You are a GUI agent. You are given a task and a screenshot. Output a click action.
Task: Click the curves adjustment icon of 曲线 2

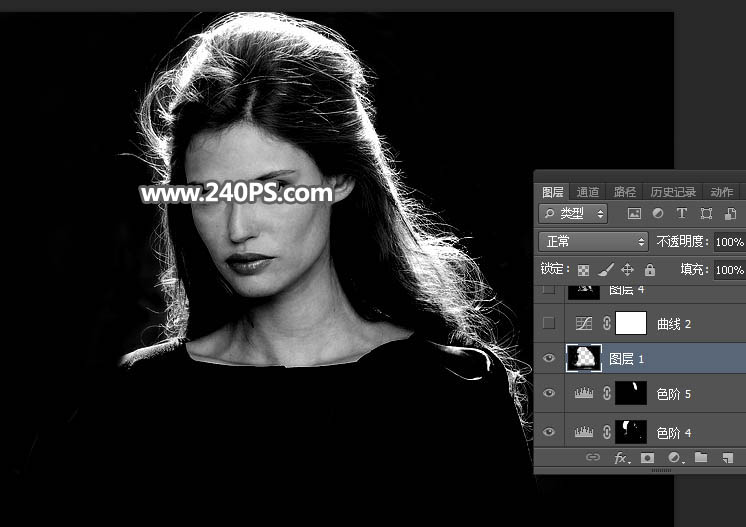coord(584,323)
